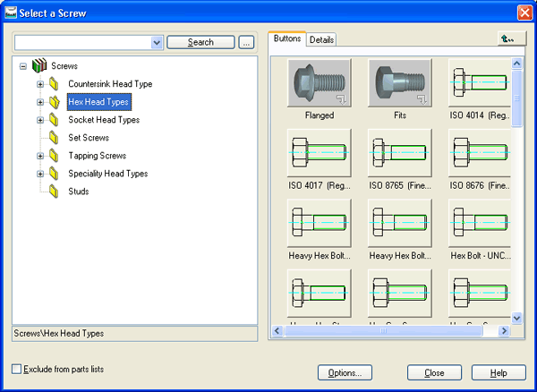This screenshot has height=392, width=537.
Task: Open the search text dropdown arrow
Action: click(x=158, y=42)
